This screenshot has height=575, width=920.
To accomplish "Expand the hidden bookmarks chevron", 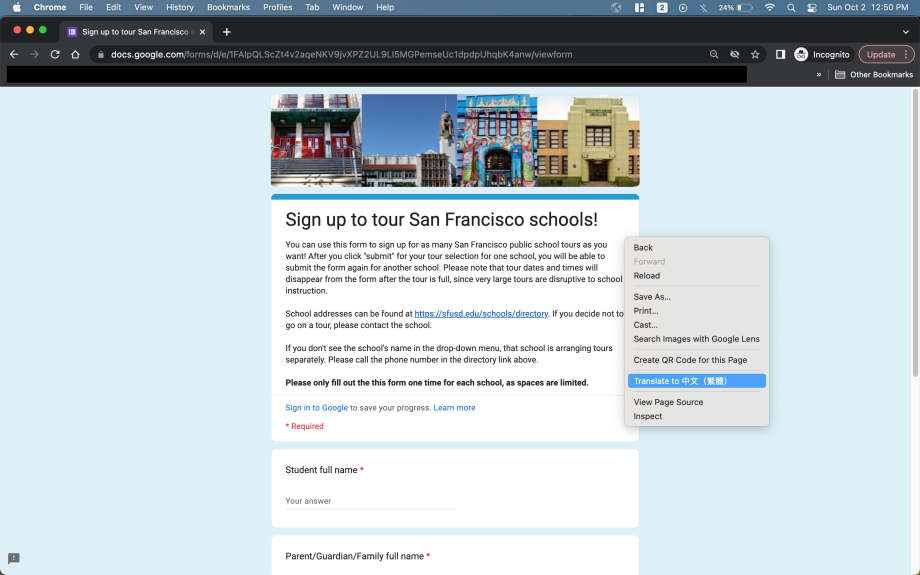I will [819, 74].
